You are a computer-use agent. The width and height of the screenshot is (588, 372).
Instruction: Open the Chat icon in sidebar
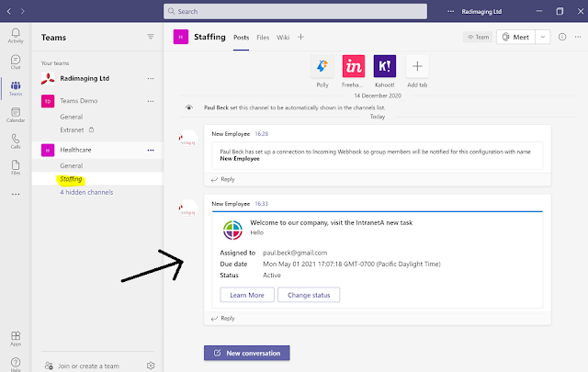[x=16, y=62]
